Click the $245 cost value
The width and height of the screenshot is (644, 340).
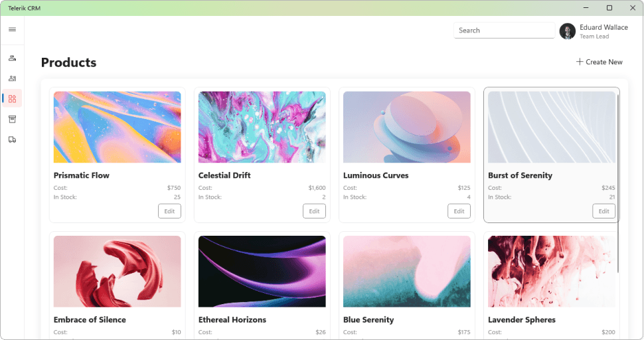point(608,188)
